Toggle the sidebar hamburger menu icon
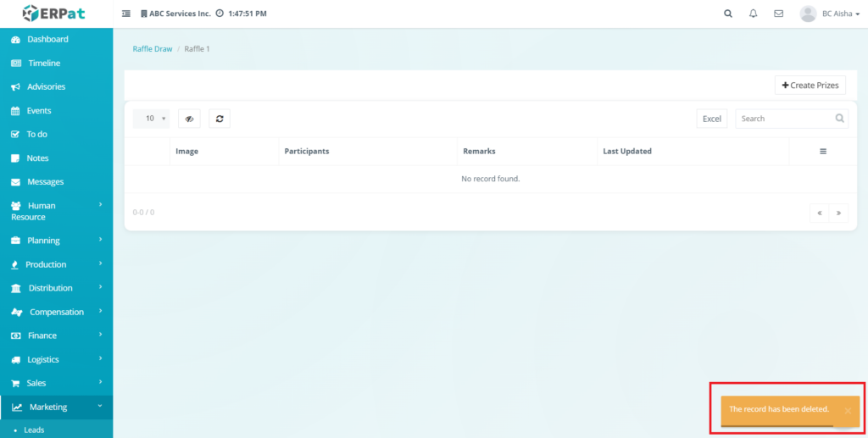 click(126, 14)
